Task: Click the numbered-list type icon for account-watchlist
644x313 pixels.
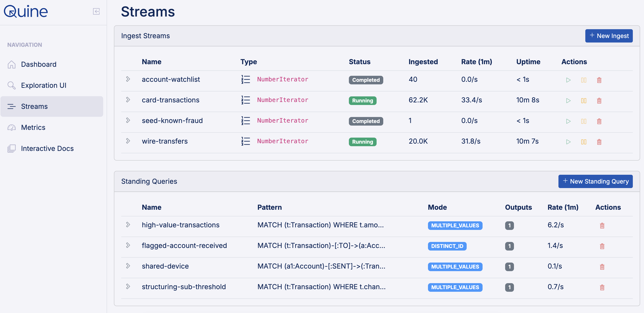Action: pos(245,79)
